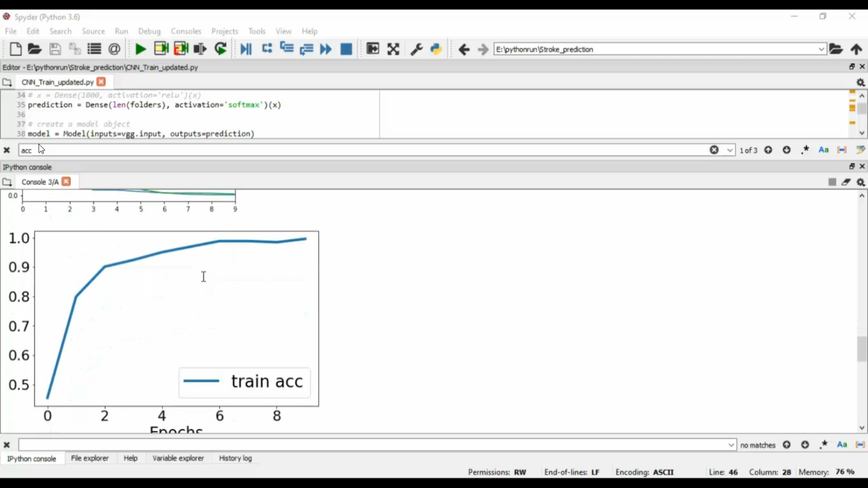868x488 pixels.
Task: Click the blue Stop debugging square
Action: (346, 49)
